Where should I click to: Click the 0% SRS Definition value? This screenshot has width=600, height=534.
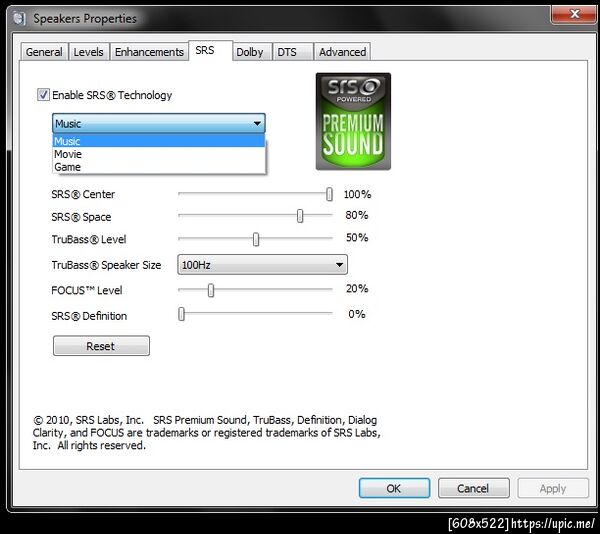click(357, 314)
